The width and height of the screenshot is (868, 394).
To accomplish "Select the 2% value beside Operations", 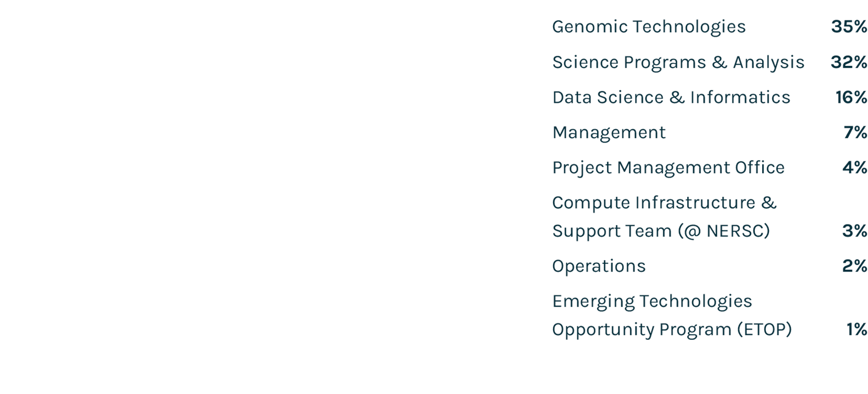I will [x=855, y=266].
